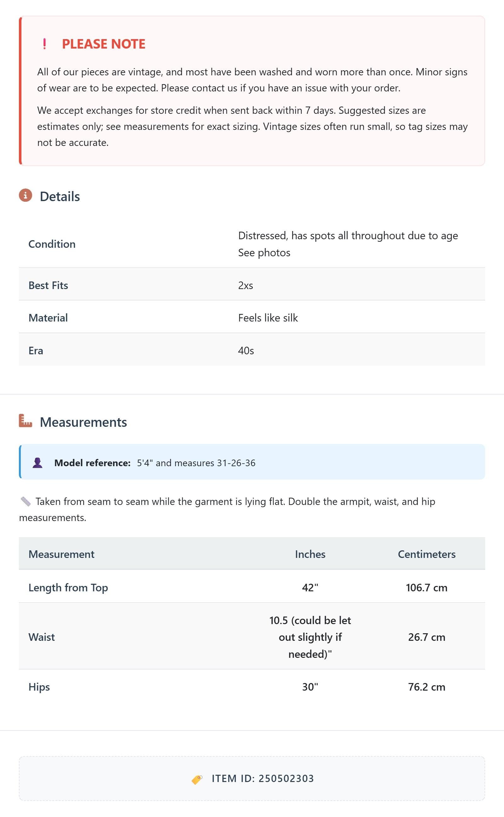
Task: Click the Length from Top 42" cell
Action: [310, 587]
